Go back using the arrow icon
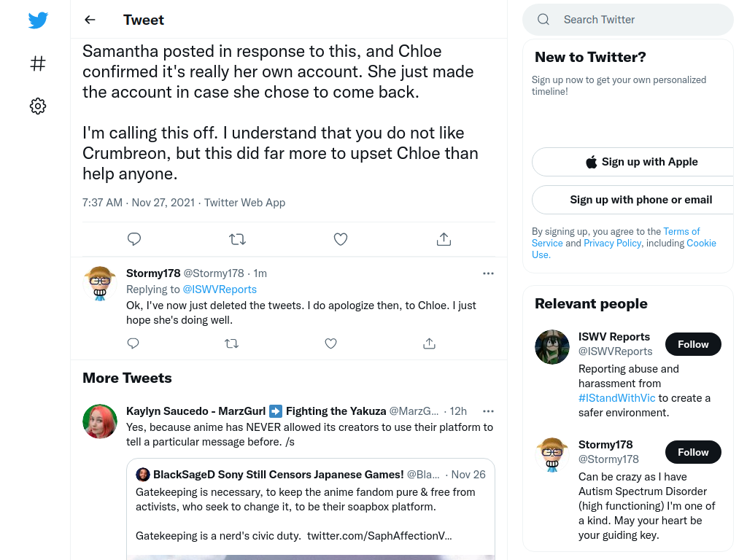 pos(90,20)
